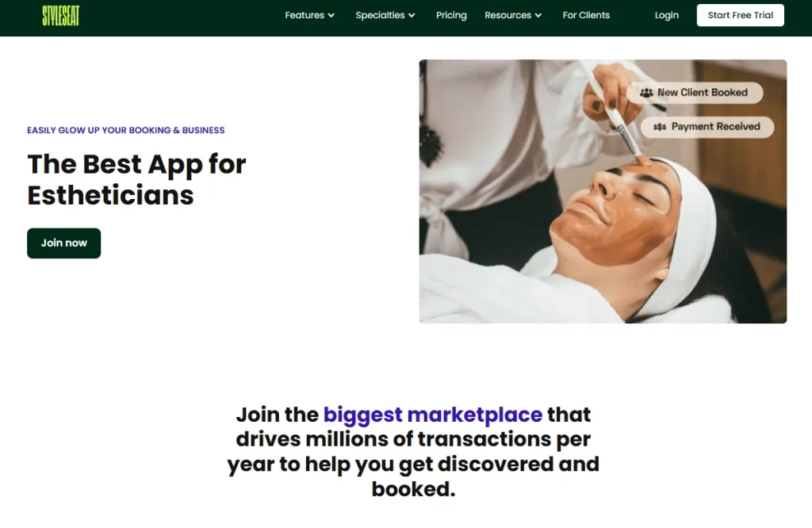The image size is (812, 528).
Task: Click the New Client Booked badge
Action: click(x=695, y=93)
